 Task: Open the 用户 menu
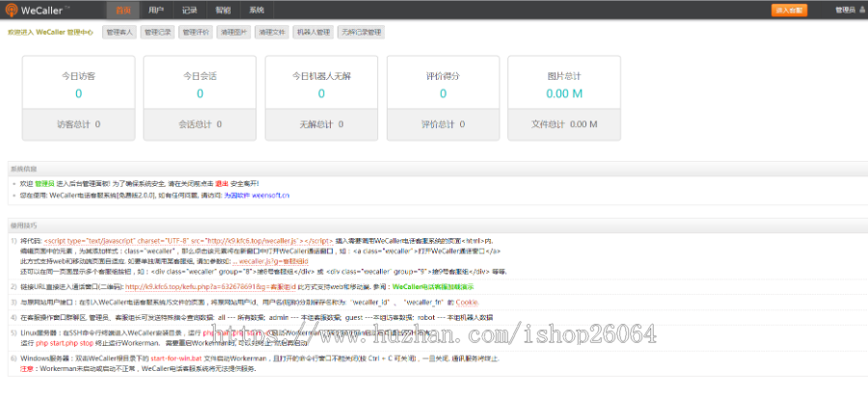tap(156, 10)
